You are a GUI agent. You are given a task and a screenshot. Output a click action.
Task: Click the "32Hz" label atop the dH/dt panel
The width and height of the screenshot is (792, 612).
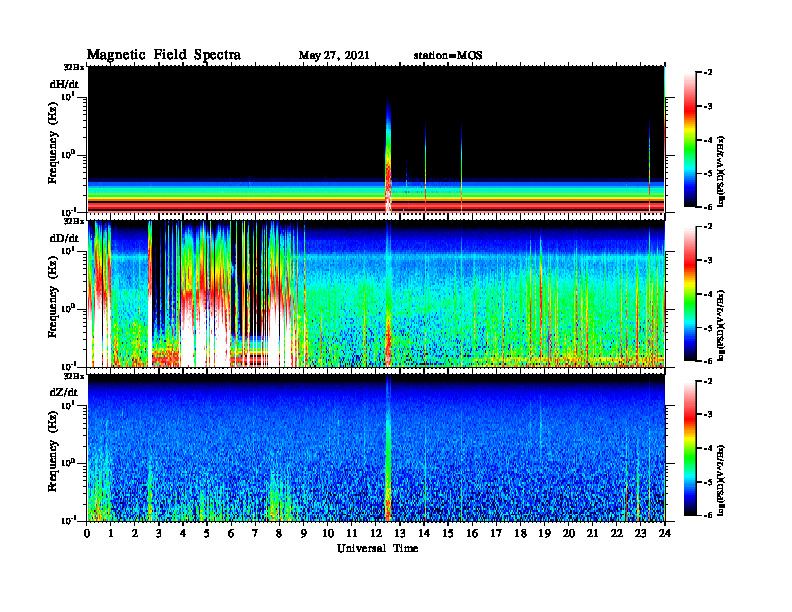74,67
